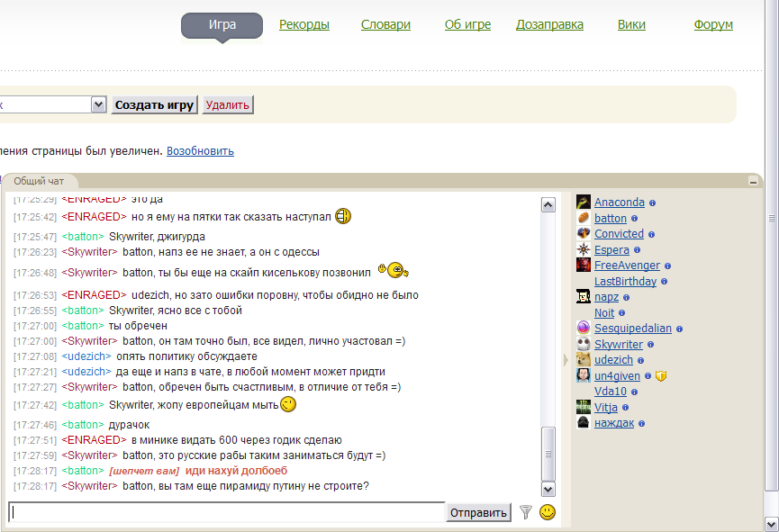The image size is (779, 532).
Task: Open info icon next to Anaconda
Action: (x=652, y=203)
